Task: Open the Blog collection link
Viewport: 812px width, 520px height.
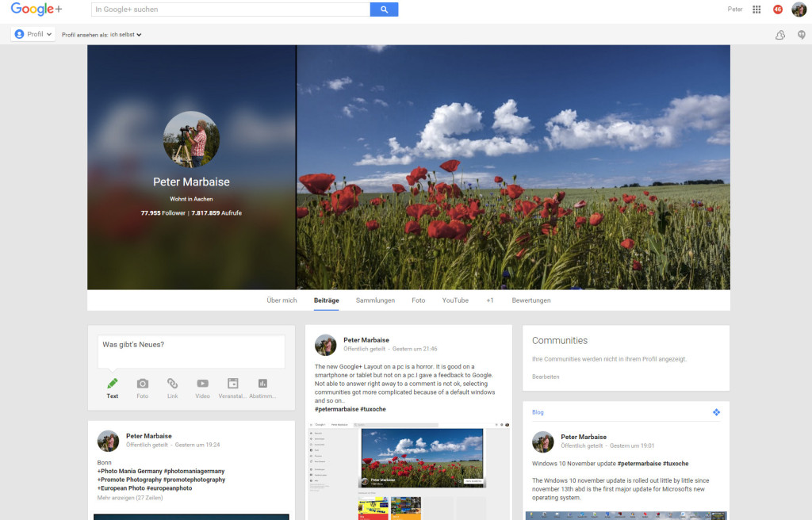Action: click(538, 412)
